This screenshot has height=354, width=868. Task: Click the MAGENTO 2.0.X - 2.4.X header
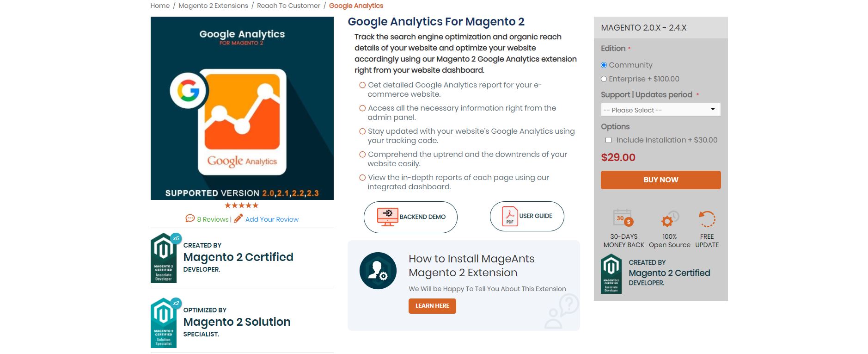pos(643,28)
